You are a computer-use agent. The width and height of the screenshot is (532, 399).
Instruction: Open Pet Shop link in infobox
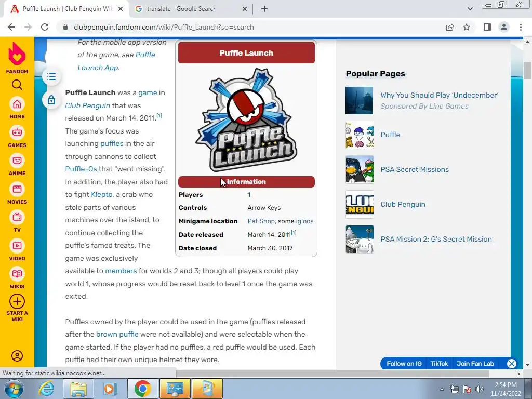click(x=261, y=221)
